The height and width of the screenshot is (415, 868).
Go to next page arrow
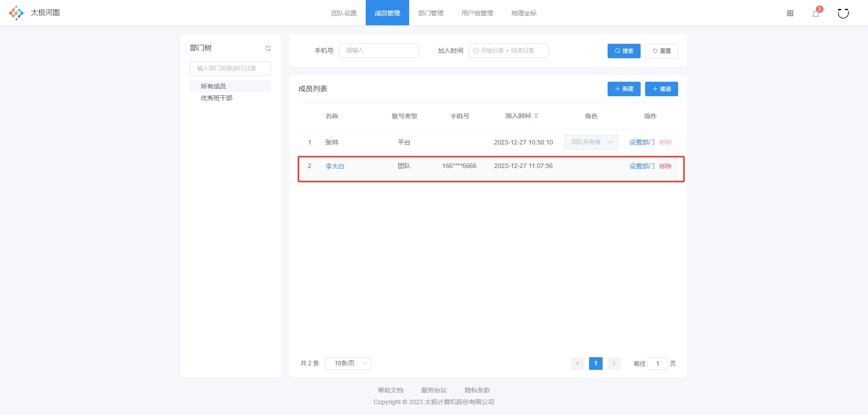tap(613, 364)
